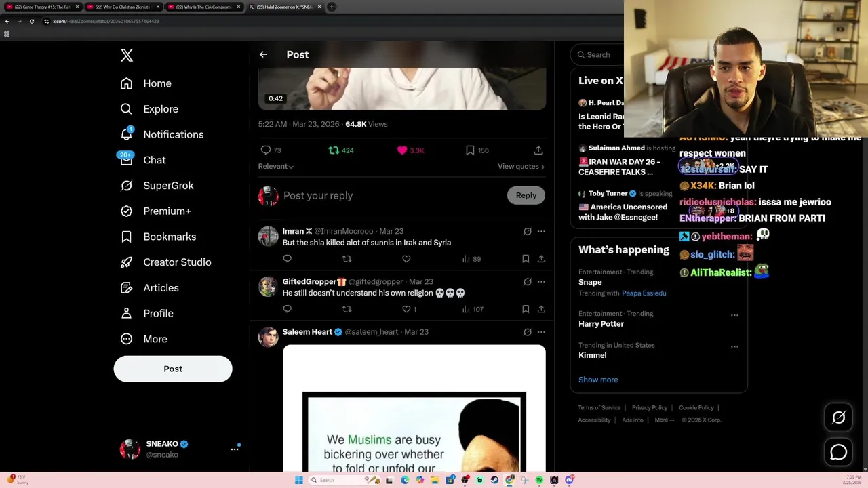Open more options for Harry Potter trend
The image size is (868, 488).
734,315
